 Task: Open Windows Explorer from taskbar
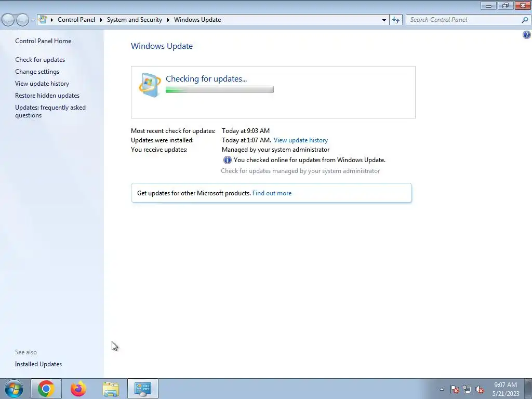click(111, 389)
